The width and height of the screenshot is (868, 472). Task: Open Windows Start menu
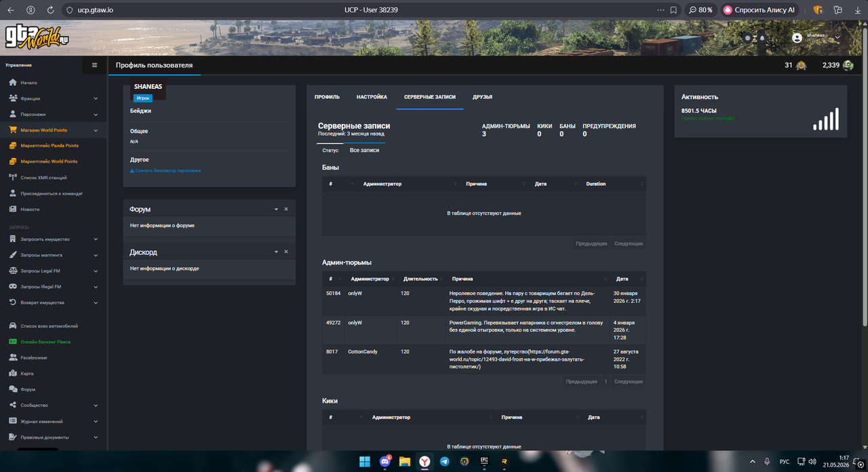coord(364,461)
